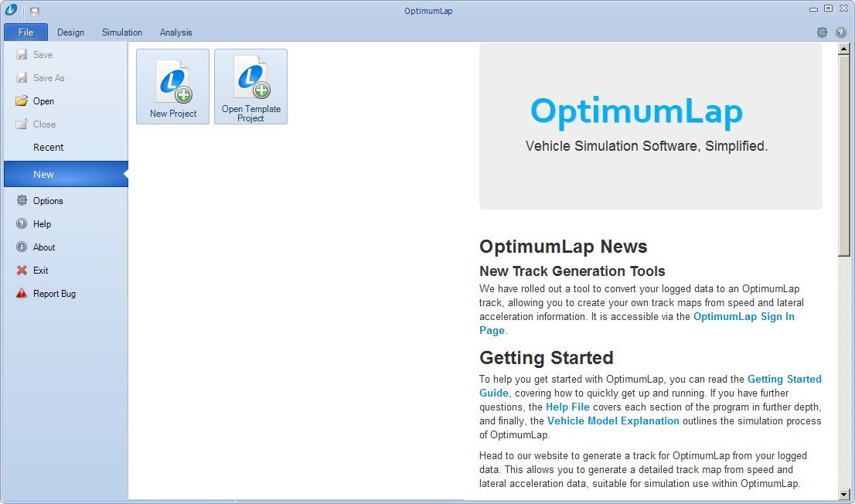
Task: Choose Open label in the File menu
Action: click(43, 101)
